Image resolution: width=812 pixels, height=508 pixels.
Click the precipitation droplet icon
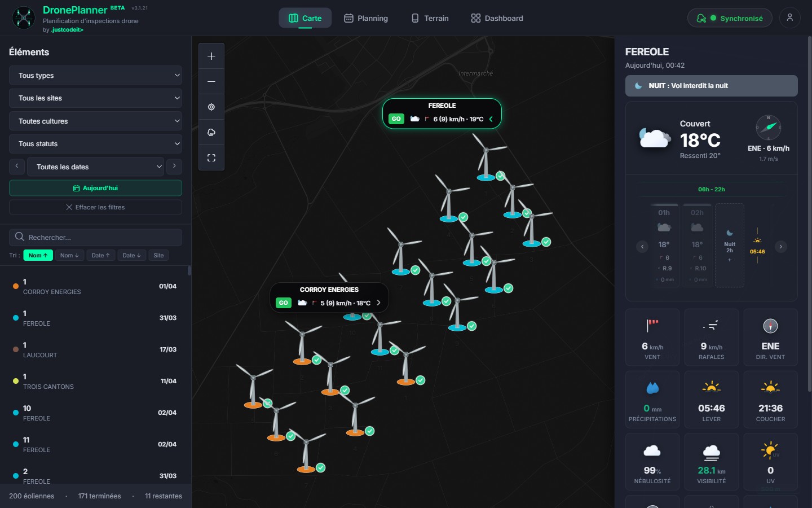click(652, 388)
